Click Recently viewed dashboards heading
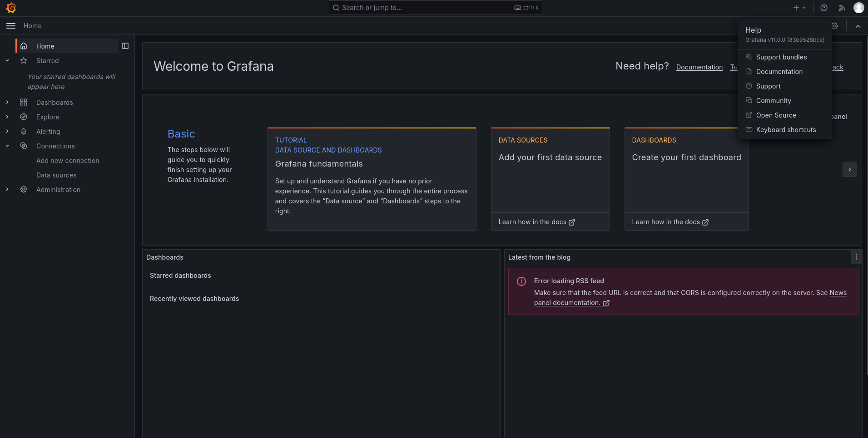Viewport: 868px width, 438px height. [194, 299]
